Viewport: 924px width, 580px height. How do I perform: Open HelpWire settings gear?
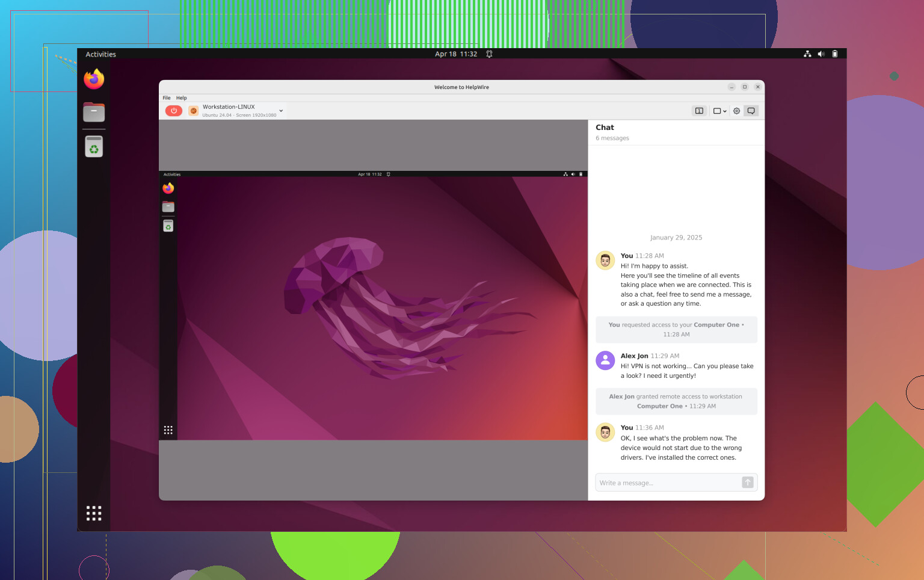736,111
